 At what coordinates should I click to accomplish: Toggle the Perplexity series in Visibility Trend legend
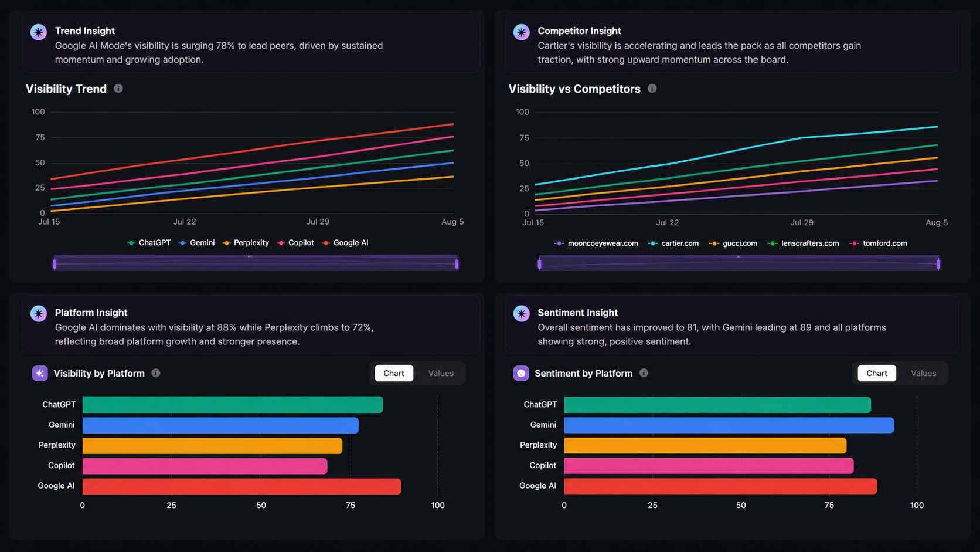coord(246,243)
